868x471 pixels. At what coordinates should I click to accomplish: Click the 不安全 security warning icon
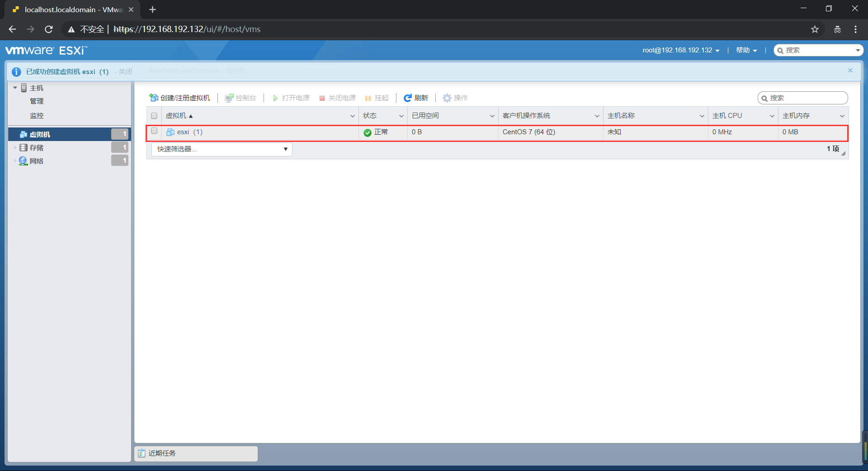coord(71,29)
